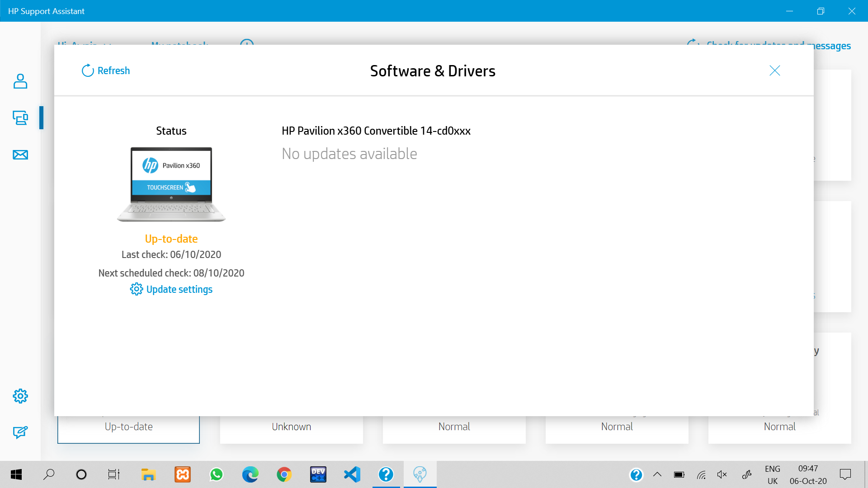Open WhatsApp from the taskbar

click(217, 474)
